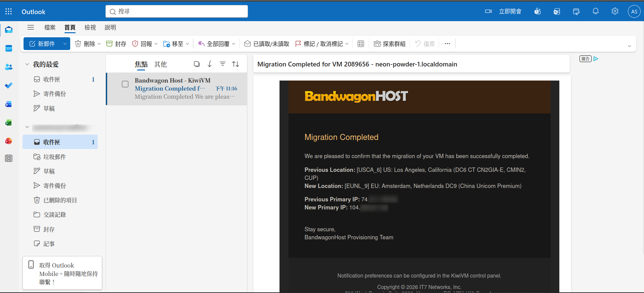This screenshot has width=644, height=293.
Task: Open the Settings gear icon
Action: click(615, 11)
